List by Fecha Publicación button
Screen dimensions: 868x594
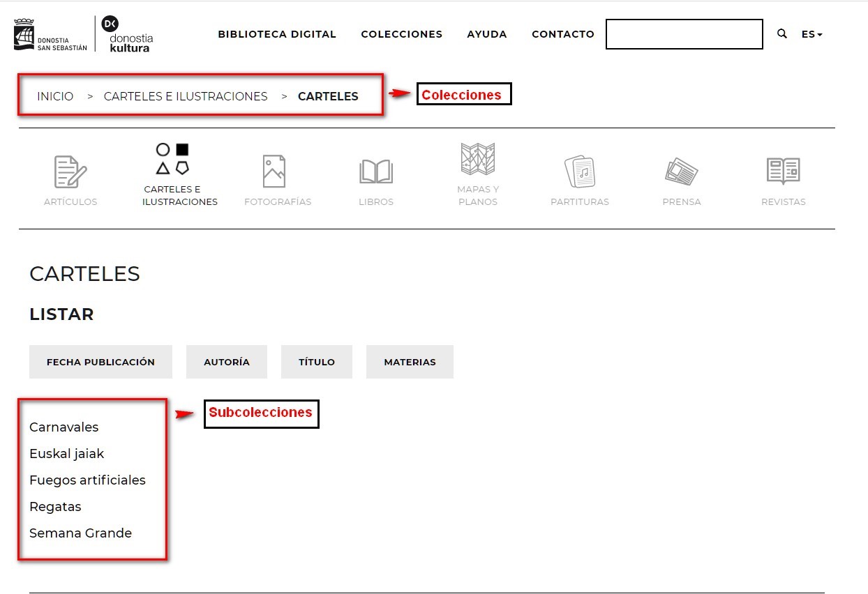tap(100, 362)
